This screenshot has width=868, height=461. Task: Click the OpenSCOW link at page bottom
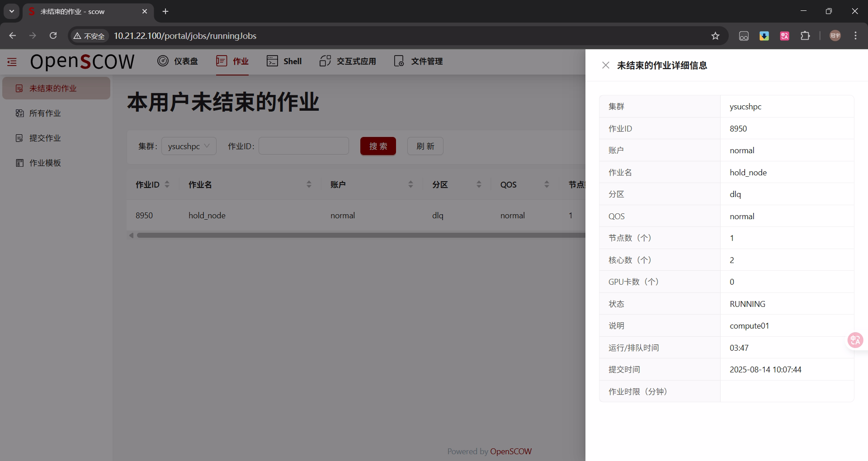tap(511, 451)
